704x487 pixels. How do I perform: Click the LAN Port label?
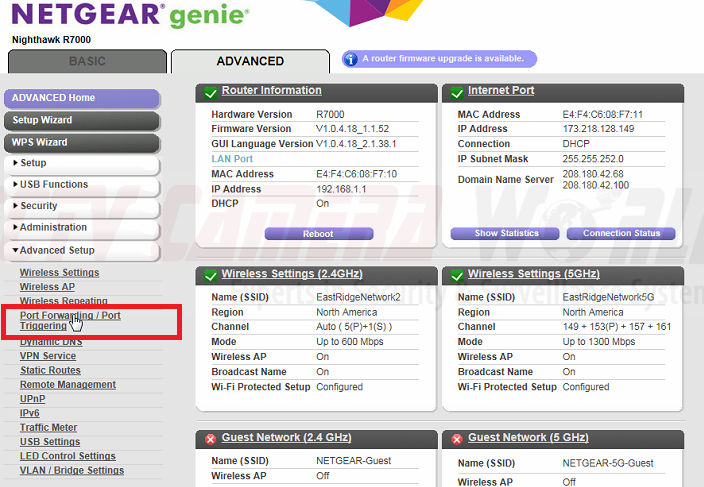click(232, 159)
